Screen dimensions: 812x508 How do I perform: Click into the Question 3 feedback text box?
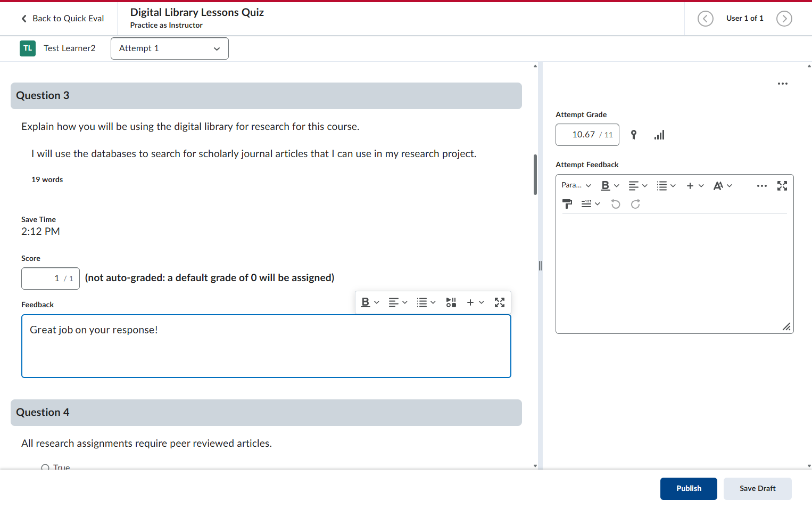(x=266, y=346)
